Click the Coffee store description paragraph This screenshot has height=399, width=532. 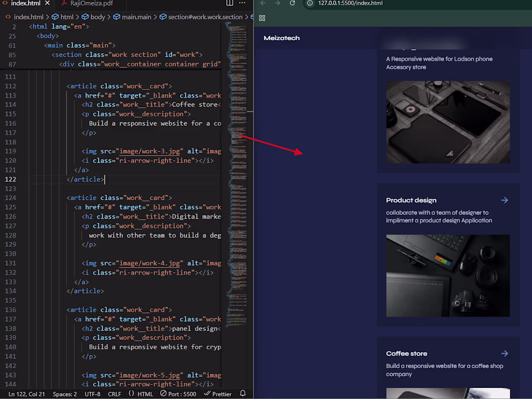pos(444,370)
